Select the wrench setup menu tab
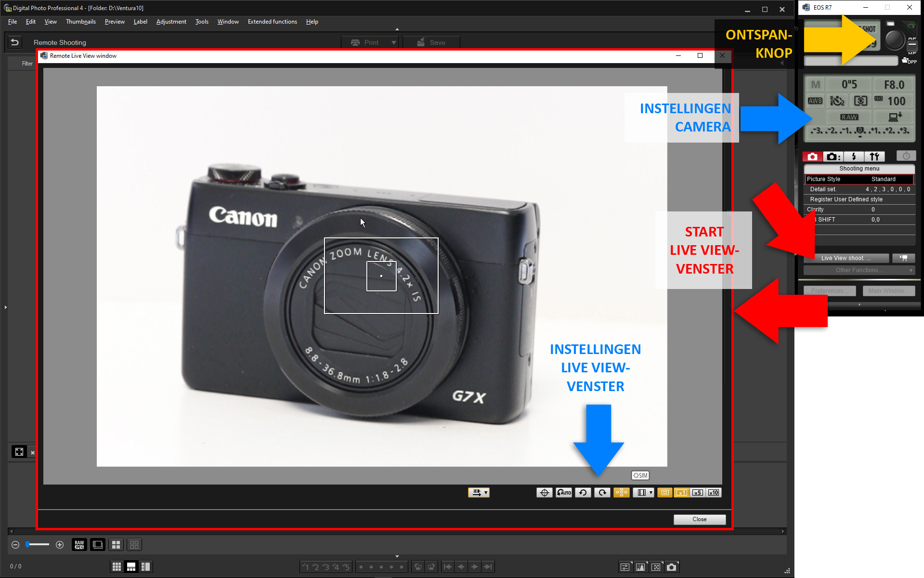 [x=874, y=157]
